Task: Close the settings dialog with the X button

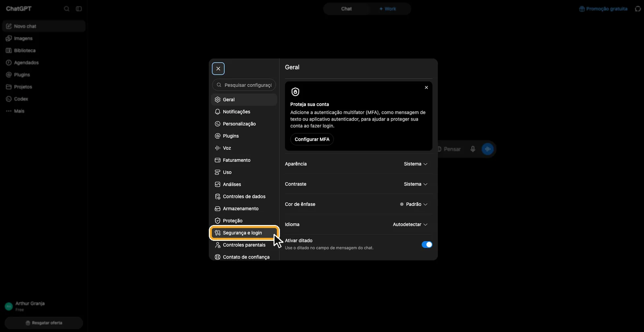Action: (218, 69)
